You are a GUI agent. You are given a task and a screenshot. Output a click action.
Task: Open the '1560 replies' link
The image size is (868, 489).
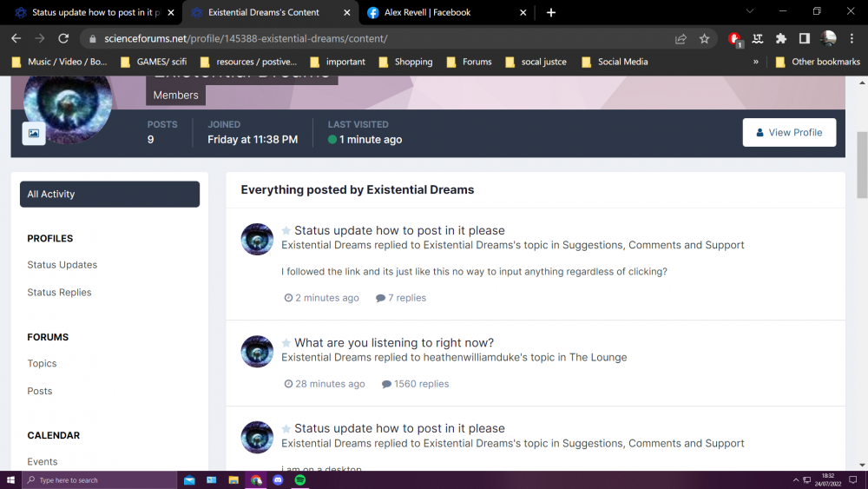[x=416, y=384]
